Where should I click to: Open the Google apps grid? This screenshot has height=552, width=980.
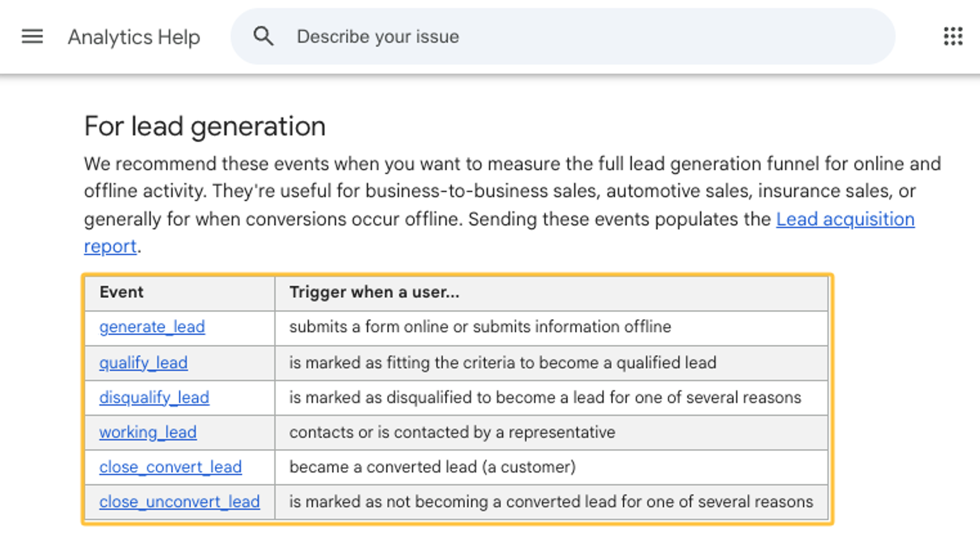(953, 36)
